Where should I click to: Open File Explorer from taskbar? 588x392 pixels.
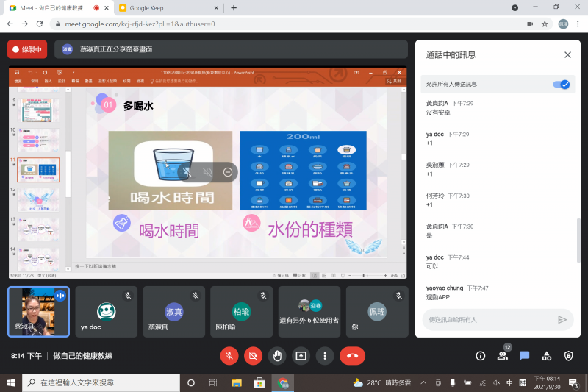click(x=237, y=382)
